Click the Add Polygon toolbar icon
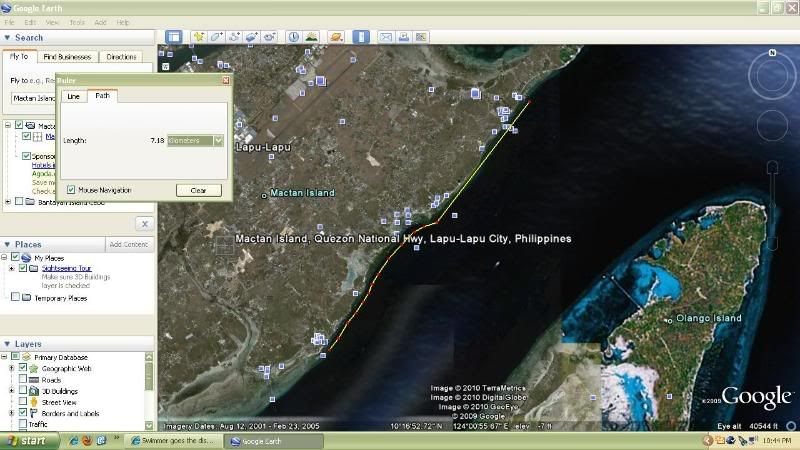Image resolution: width=800 pixels, height=450 pixels. click(216, 37)
